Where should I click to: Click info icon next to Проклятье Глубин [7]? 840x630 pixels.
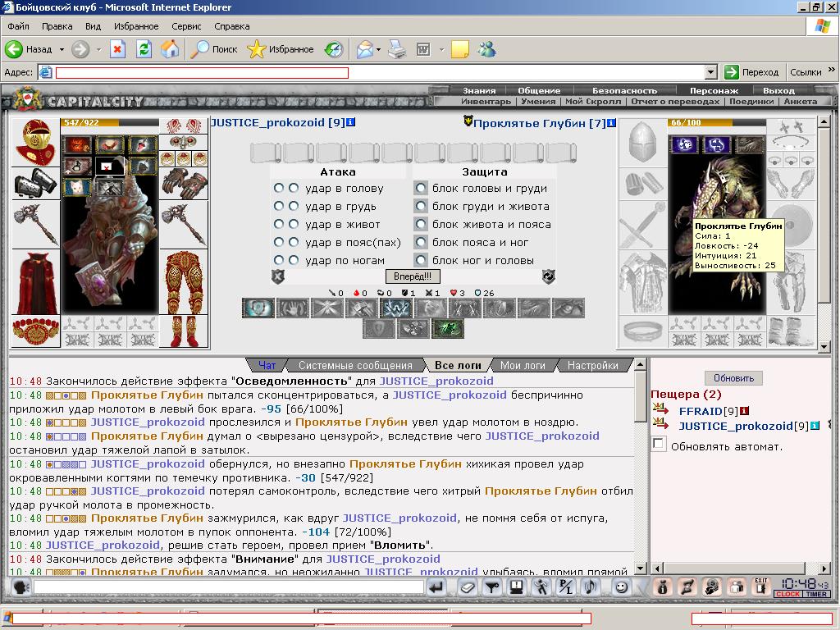click(612, 123)
